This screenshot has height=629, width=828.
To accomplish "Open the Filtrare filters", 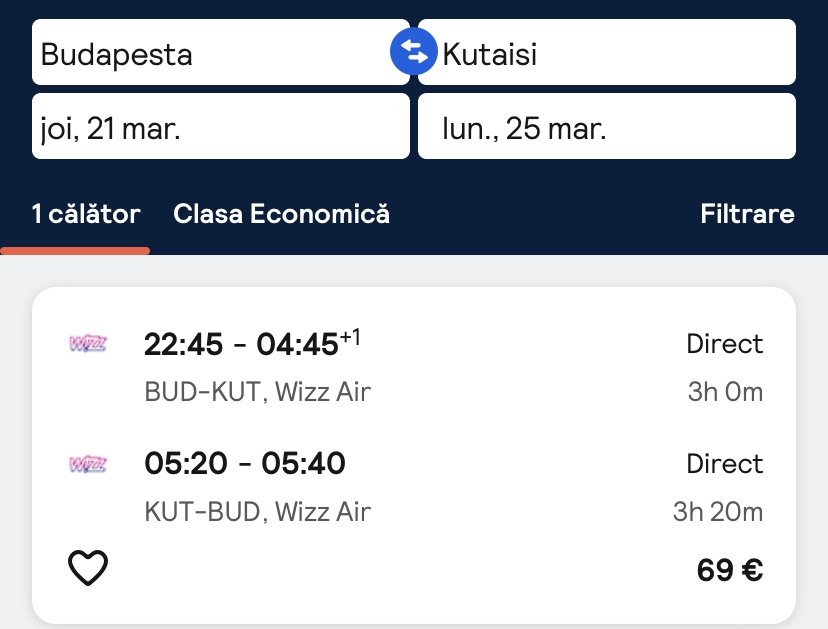I will coord(747,214).
